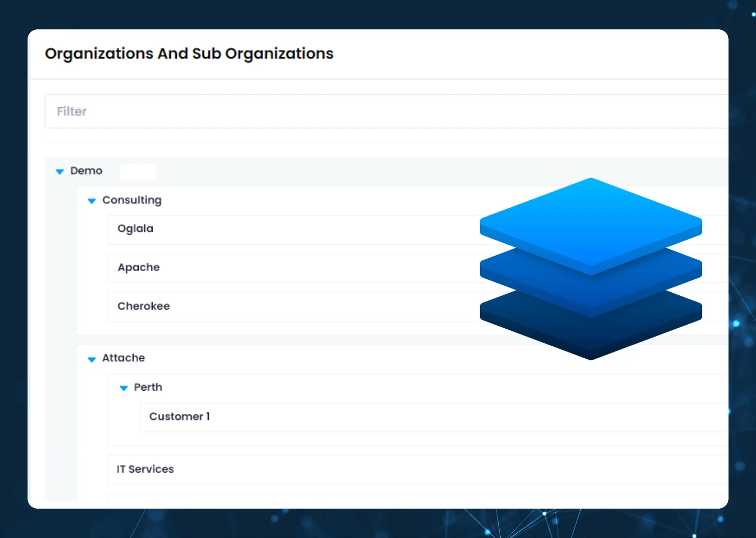Select the Attache node label
This screenshot has height=538, width=756.
(123, 358)
